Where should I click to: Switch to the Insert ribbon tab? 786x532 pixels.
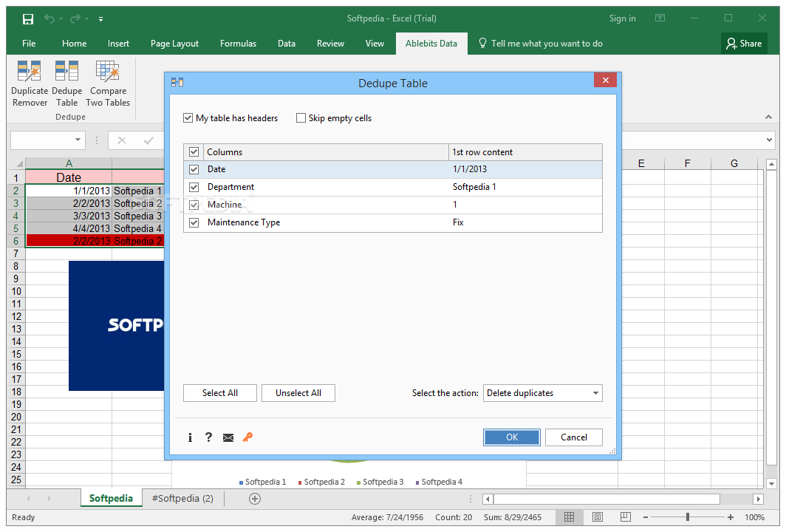[118, 44]
